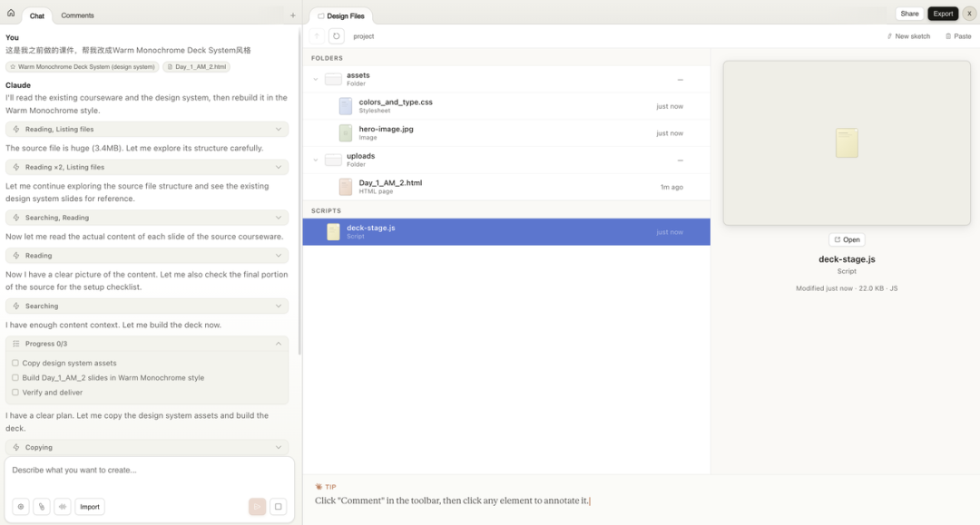Click the deck-stage.js preview thumbnail
980x525 pixels.
846,143
